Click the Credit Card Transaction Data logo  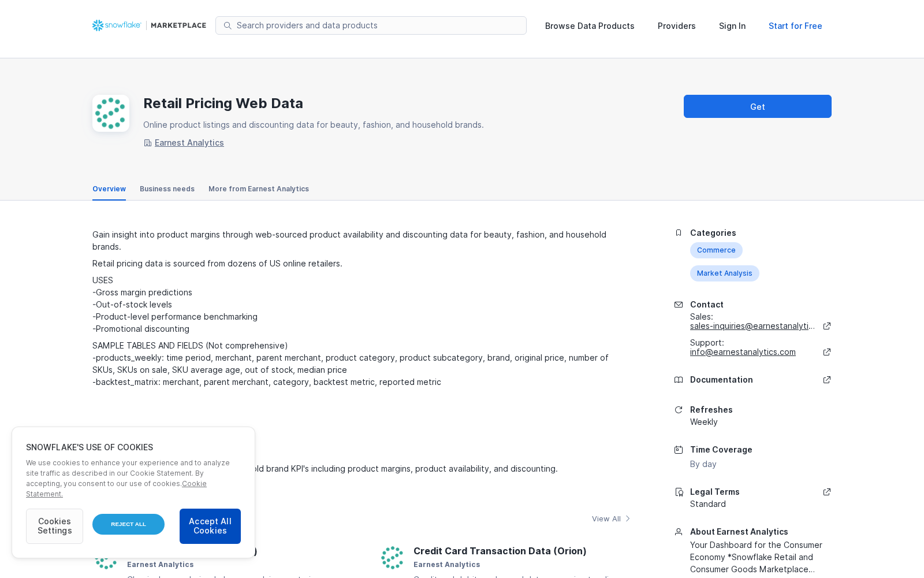click(392, 558)
